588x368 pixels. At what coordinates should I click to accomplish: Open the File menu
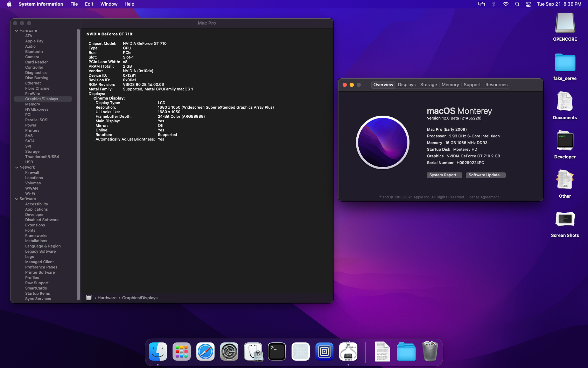tap(74, 4)
